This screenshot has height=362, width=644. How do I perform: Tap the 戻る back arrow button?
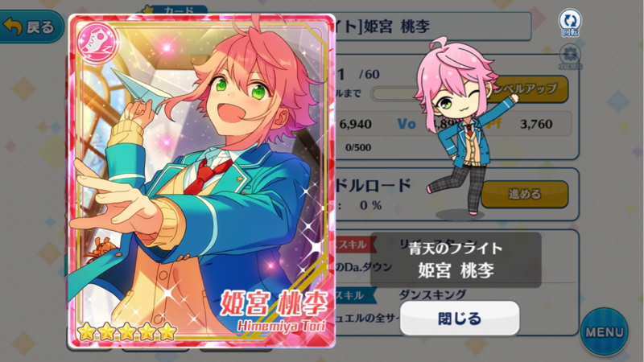[x=31, y=27]
